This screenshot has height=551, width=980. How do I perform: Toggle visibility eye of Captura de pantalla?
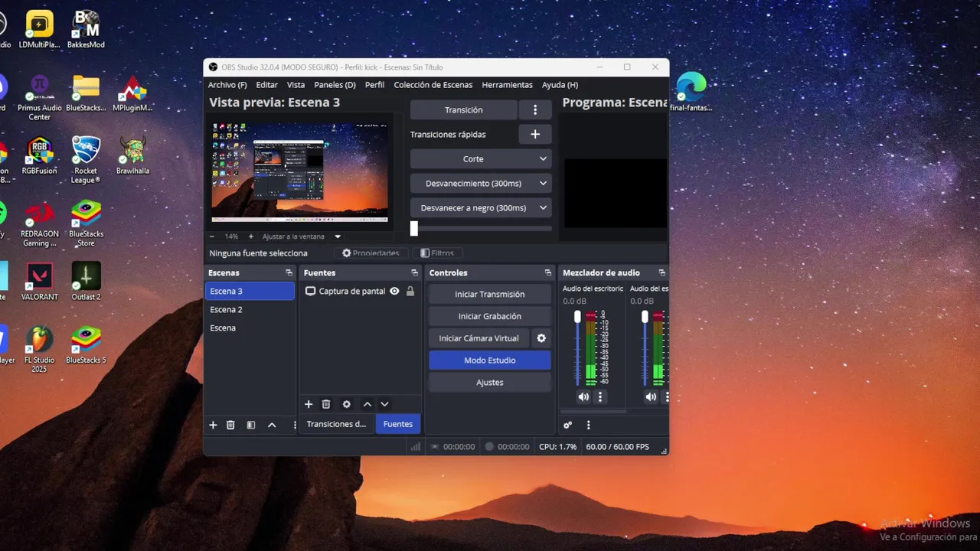tap(394, 292)
